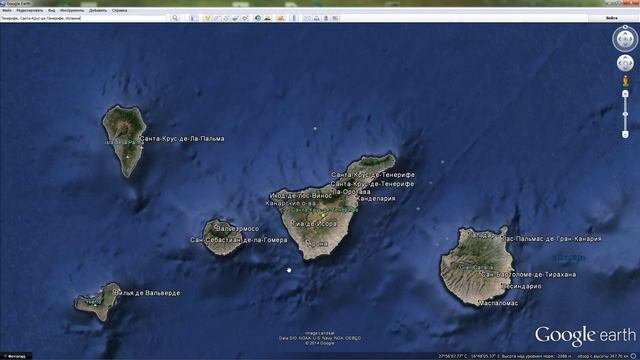
Task: Click look joystick left arrow
Action: 619,40
